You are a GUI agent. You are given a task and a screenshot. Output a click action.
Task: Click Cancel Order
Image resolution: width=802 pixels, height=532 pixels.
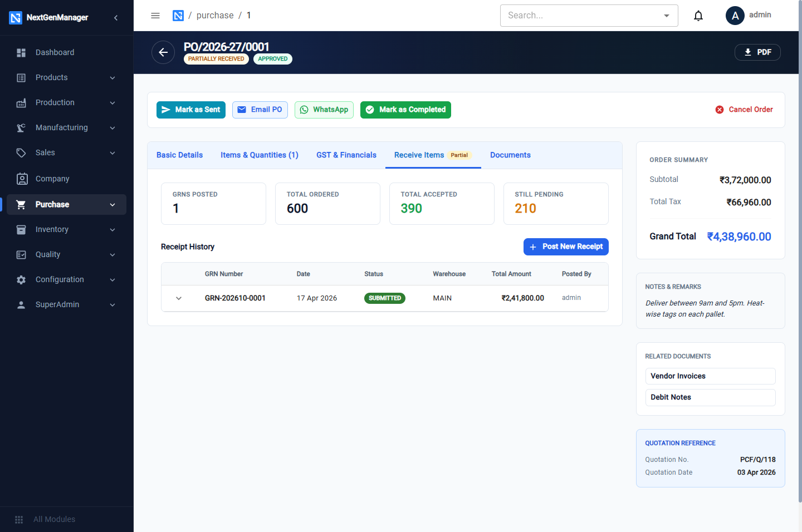point(744,110)
